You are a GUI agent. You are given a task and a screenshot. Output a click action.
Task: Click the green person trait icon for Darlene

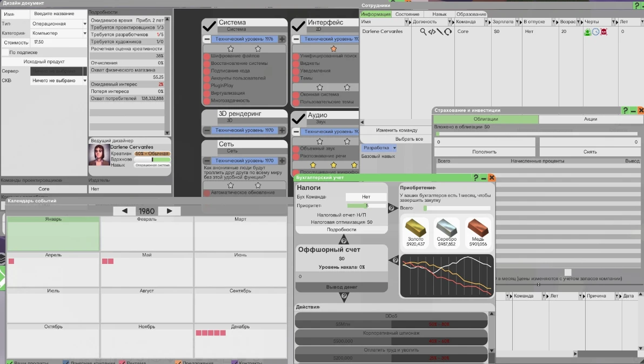(x=588, y=32)
